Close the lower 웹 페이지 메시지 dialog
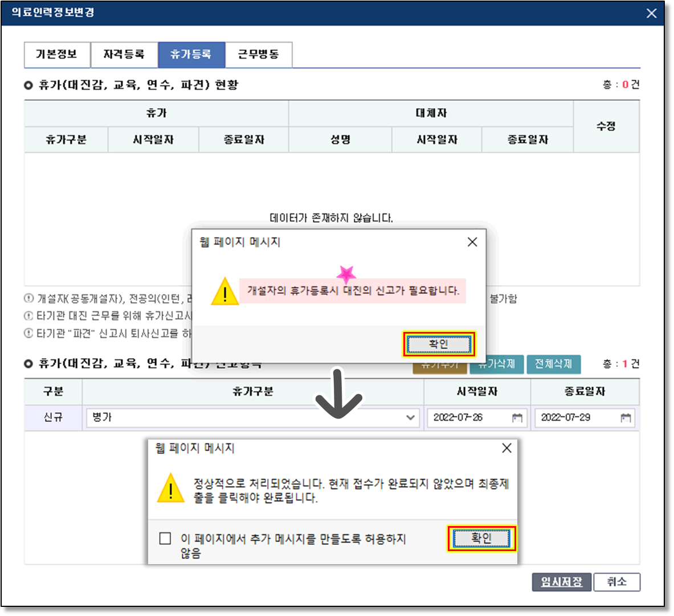This screenshot has height=616, width=674. tap(506, 448)
